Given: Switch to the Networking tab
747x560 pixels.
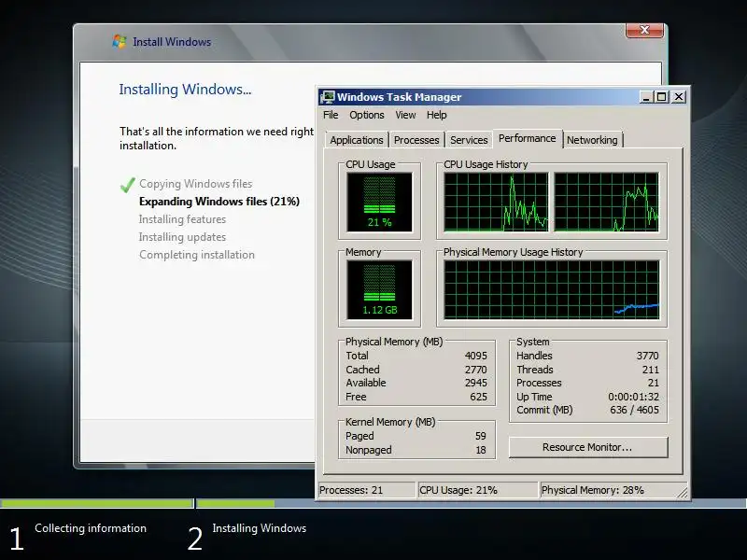Looking at the screenshot, I should 592,140.
